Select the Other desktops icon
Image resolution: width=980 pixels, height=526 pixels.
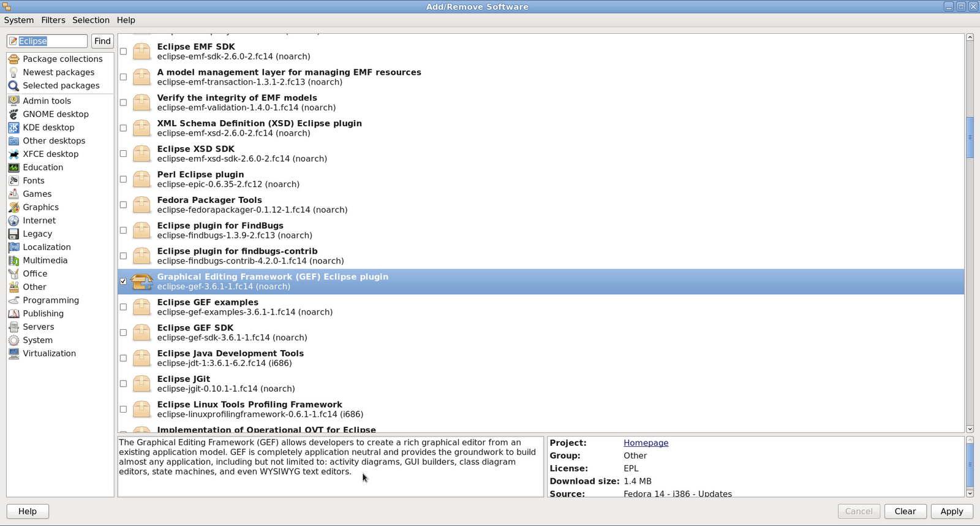(13, 141)
